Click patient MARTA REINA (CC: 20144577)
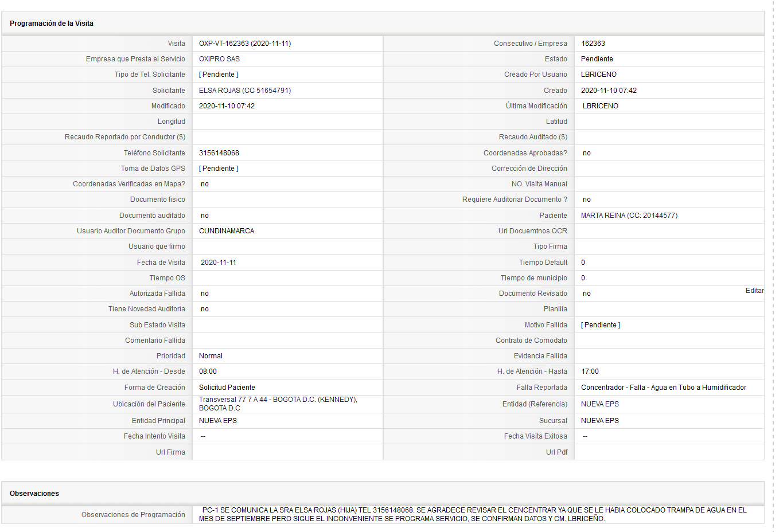 [x=629, y=216]
